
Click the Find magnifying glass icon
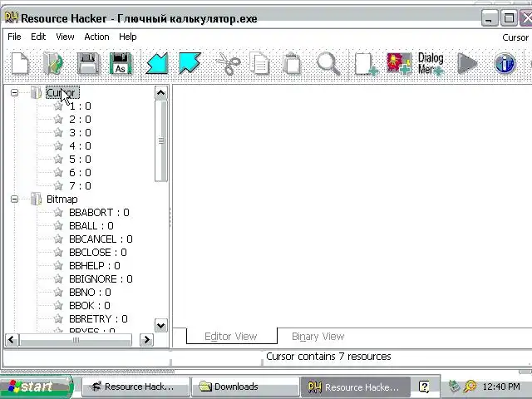click(328, 64)
